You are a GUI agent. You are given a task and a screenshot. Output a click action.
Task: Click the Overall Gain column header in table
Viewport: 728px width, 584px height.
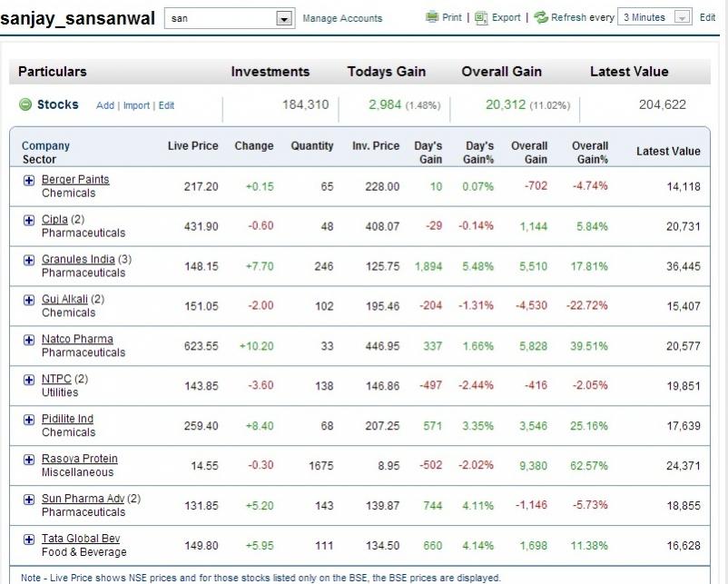tap(529, 153)
